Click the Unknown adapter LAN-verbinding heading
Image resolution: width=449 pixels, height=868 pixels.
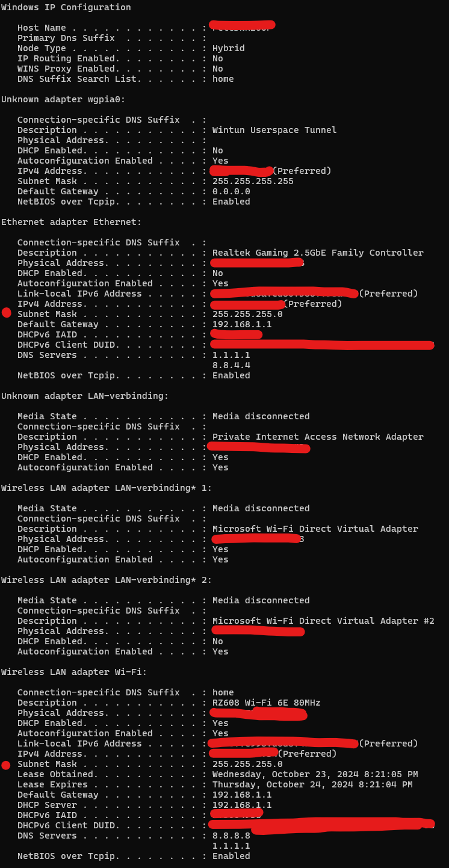point(85,396)
